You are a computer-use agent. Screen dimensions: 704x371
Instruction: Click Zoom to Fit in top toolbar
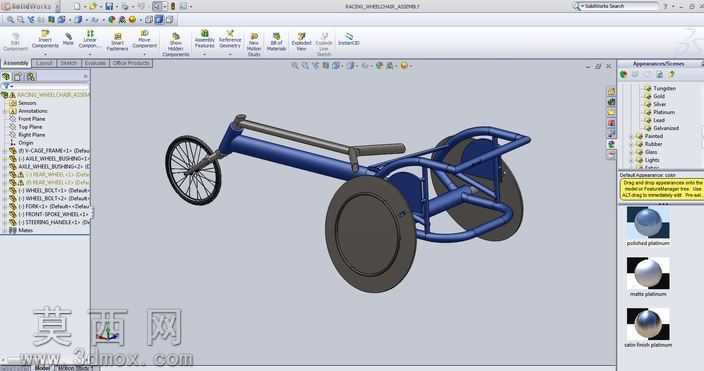coord(10,20)
